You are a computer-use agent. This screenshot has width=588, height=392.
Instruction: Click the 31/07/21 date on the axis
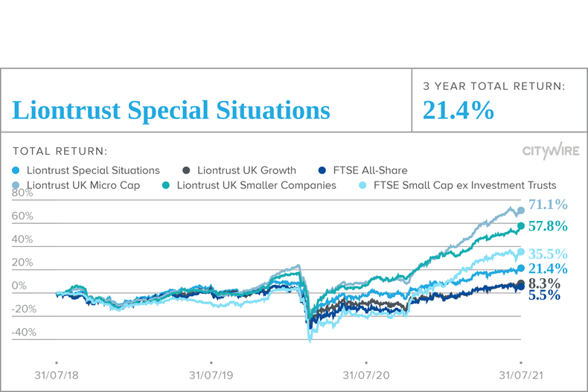(x=521, y=376)
